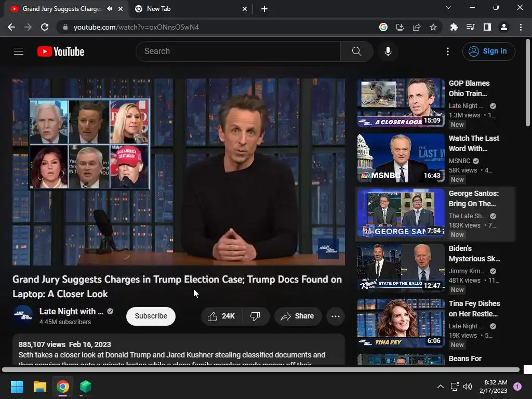Show hidden tray icons chevron

441,387
